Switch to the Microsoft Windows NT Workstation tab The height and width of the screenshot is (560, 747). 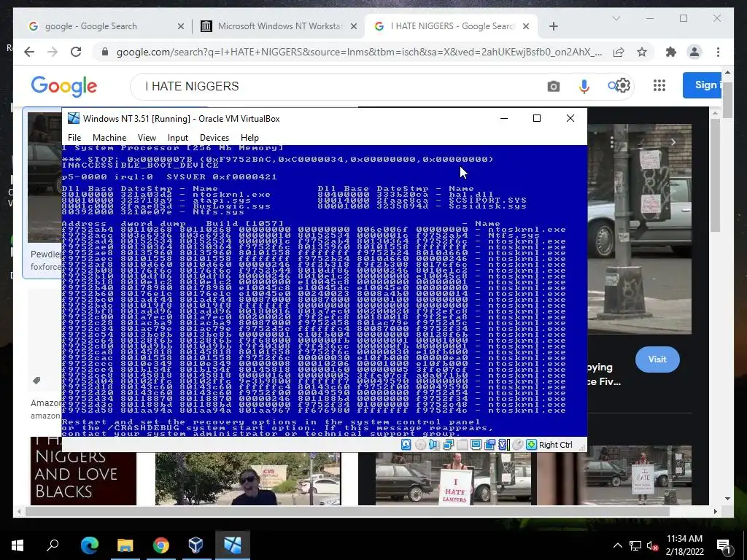(x=279, y=26)
